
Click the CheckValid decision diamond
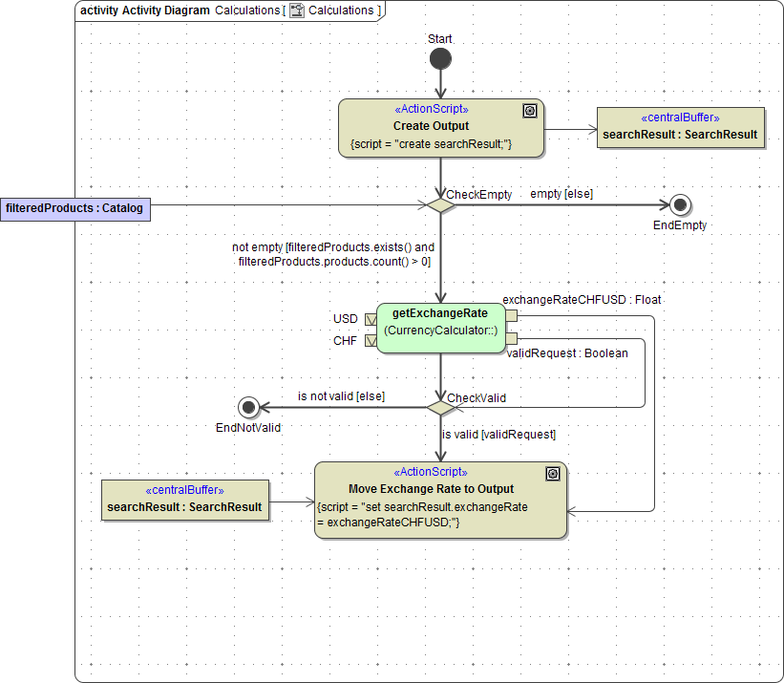(440, 408)
